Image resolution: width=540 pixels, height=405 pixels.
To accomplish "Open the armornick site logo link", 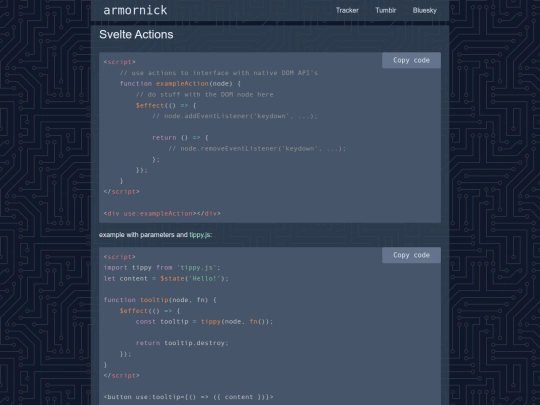I will (135, 10).
